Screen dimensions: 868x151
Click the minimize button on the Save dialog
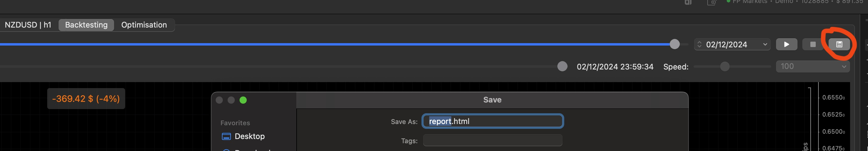pyautogui.click(x=231, y=100)
